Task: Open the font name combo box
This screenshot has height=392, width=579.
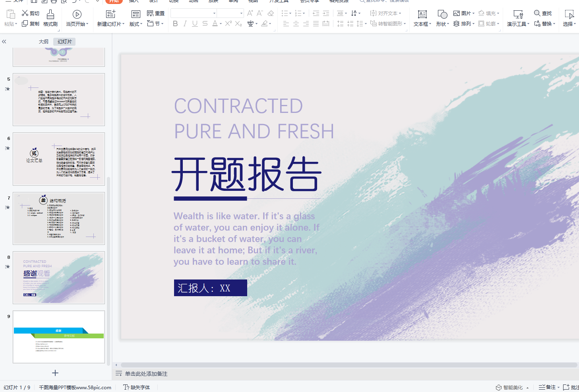Action: click(x=194, y=13)
